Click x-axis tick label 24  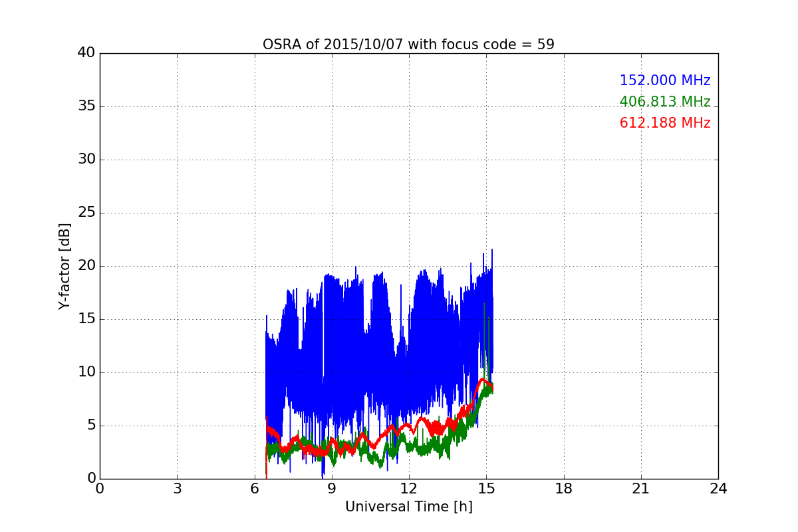coord(718,489)
